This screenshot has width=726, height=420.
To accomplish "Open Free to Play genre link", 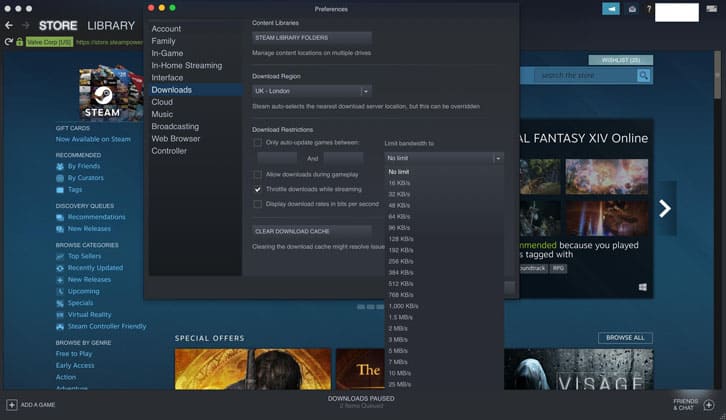I will coord(74,354).
